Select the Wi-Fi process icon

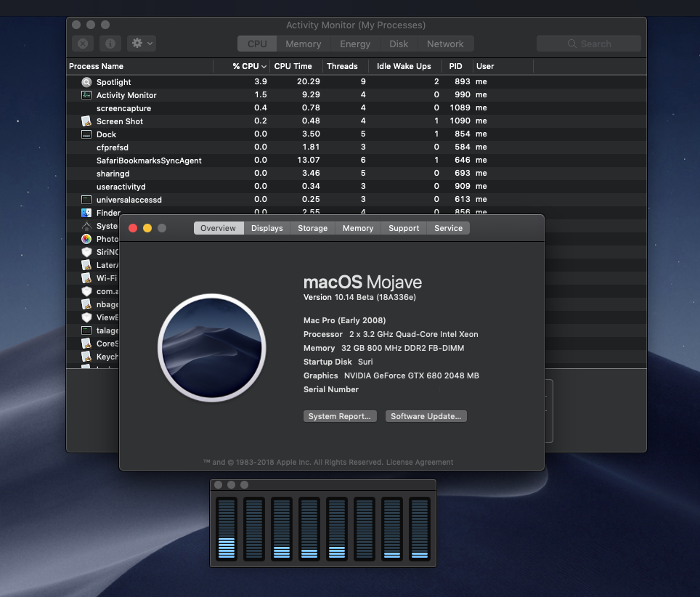click(x=86, y=278)
